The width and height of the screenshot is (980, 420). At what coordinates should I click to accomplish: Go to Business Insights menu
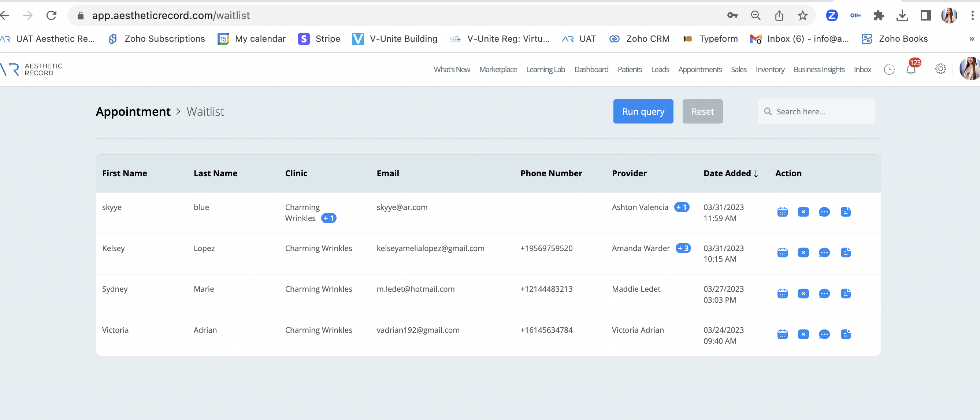tap(819, 70)
